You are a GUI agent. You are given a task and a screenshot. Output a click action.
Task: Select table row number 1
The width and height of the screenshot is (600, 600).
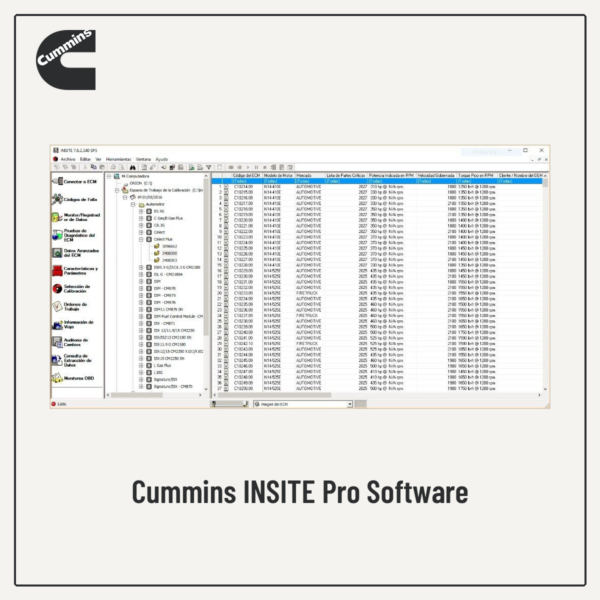[x=377, y=187]
